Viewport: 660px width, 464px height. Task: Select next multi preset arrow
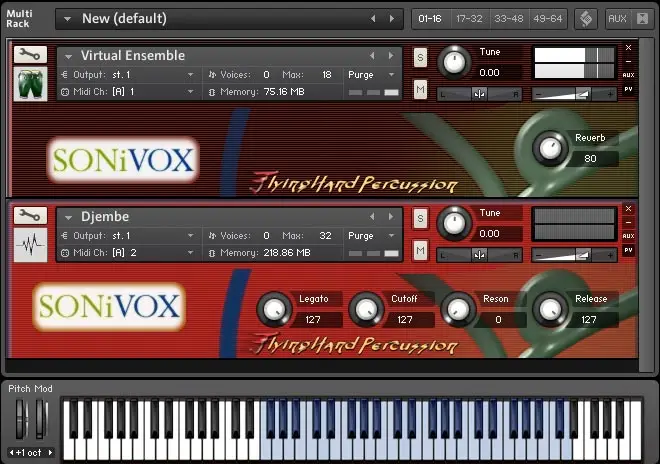click(392, 19)
